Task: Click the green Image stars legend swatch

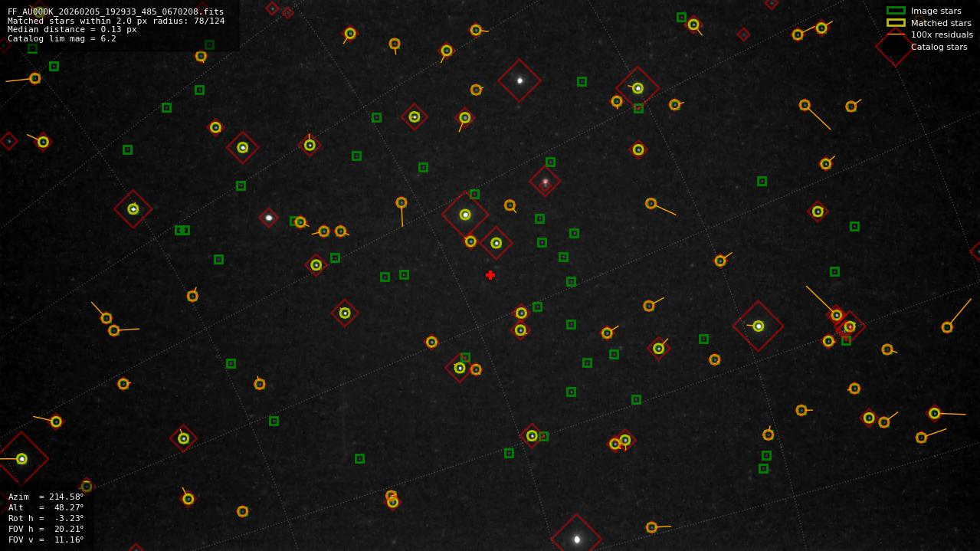Action: [896, 11]
